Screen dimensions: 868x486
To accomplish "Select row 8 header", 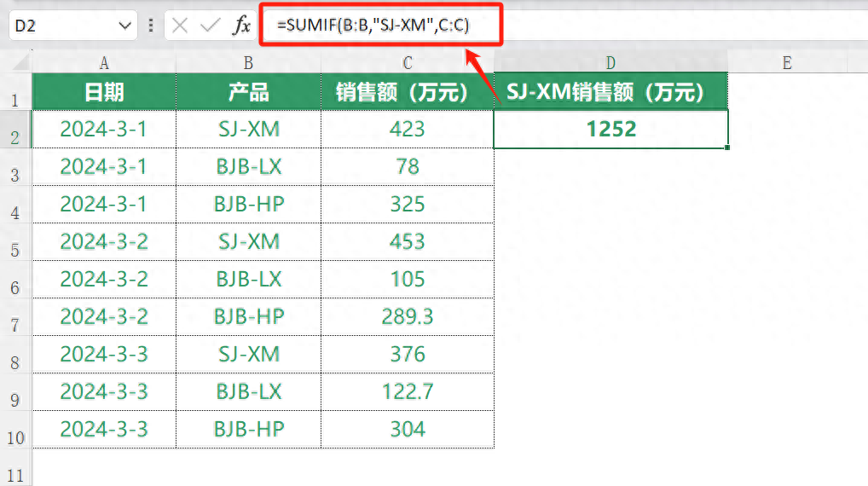I will [15, 355].
